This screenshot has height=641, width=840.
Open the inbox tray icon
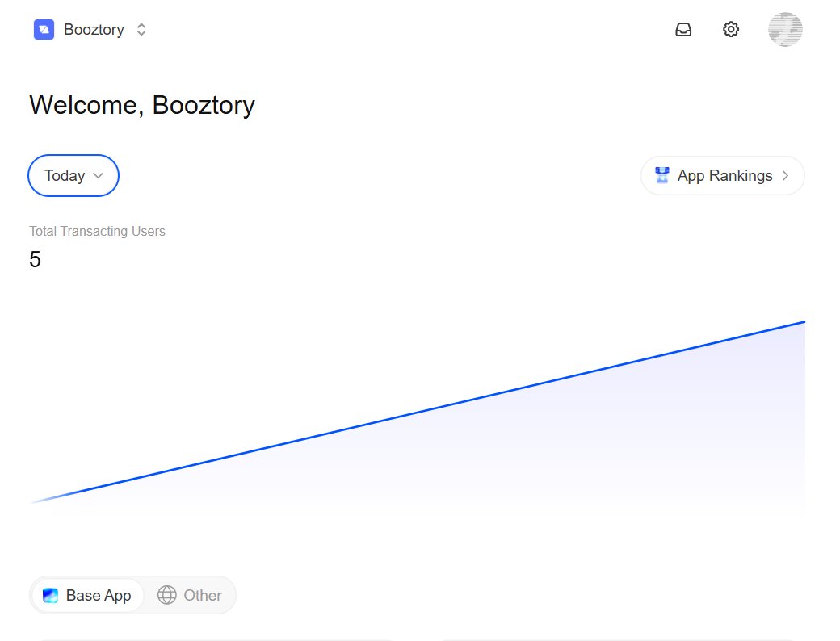(683, 29)
